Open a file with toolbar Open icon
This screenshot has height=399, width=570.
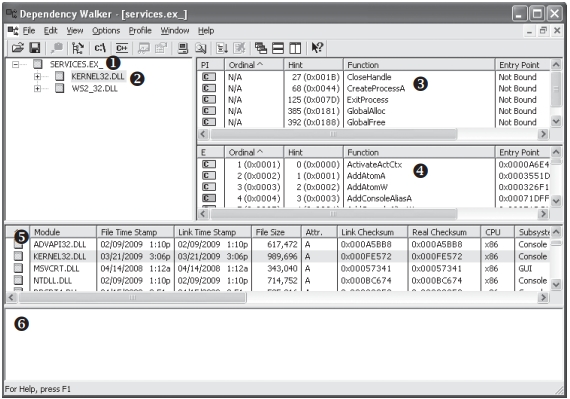click(x=17, y=48)
